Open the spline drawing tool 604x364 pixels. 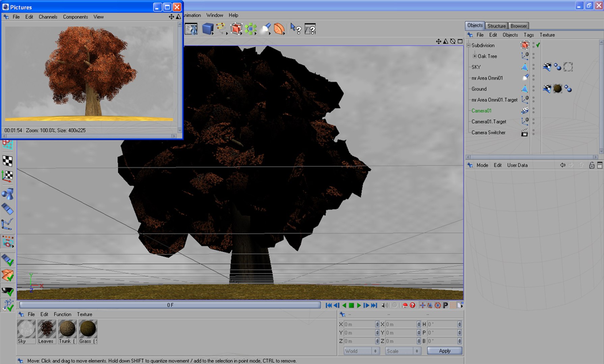221,29
